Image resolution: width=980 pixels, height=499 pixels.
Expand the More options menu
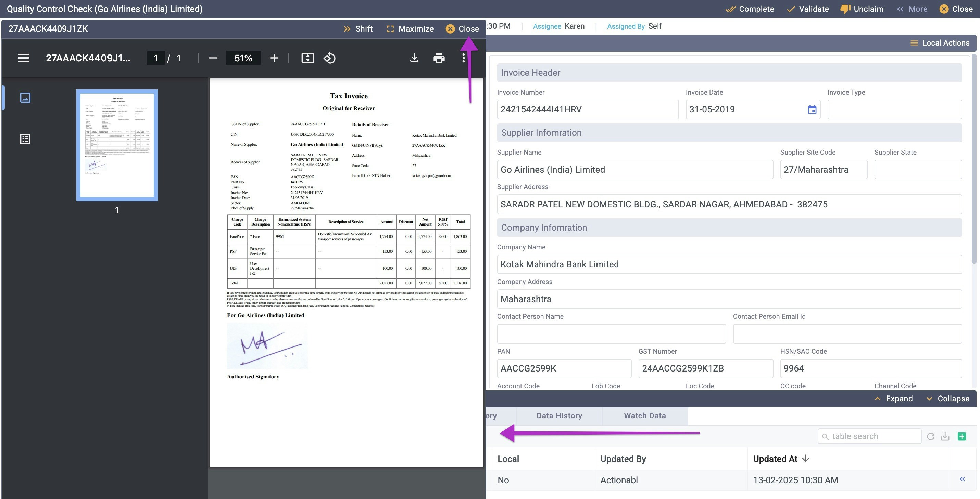point(912,9)
